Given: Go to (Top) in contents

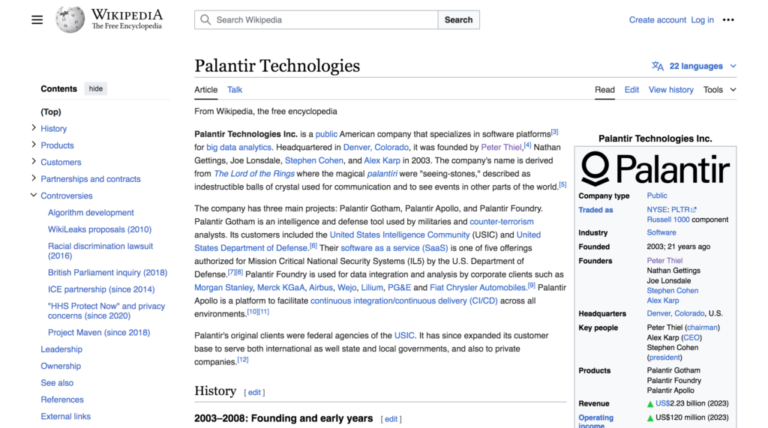Looking at the screenshot, I should click(51, 112).
